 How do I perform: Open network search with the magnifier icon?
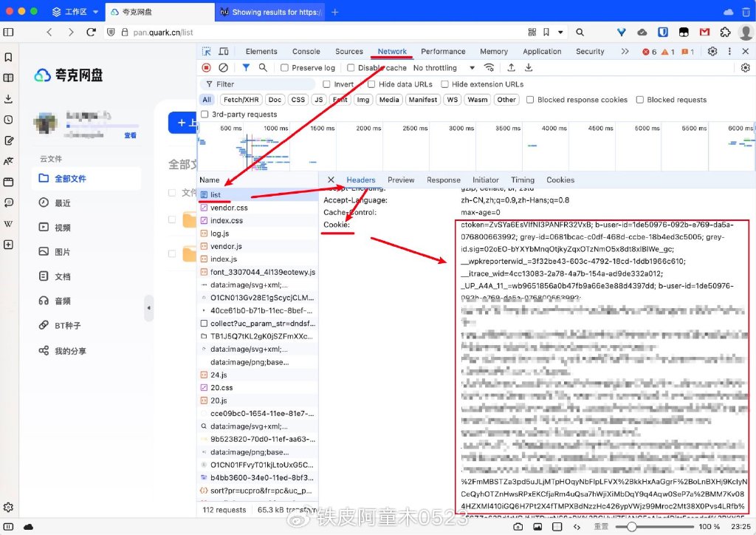(x=261, y=67)
